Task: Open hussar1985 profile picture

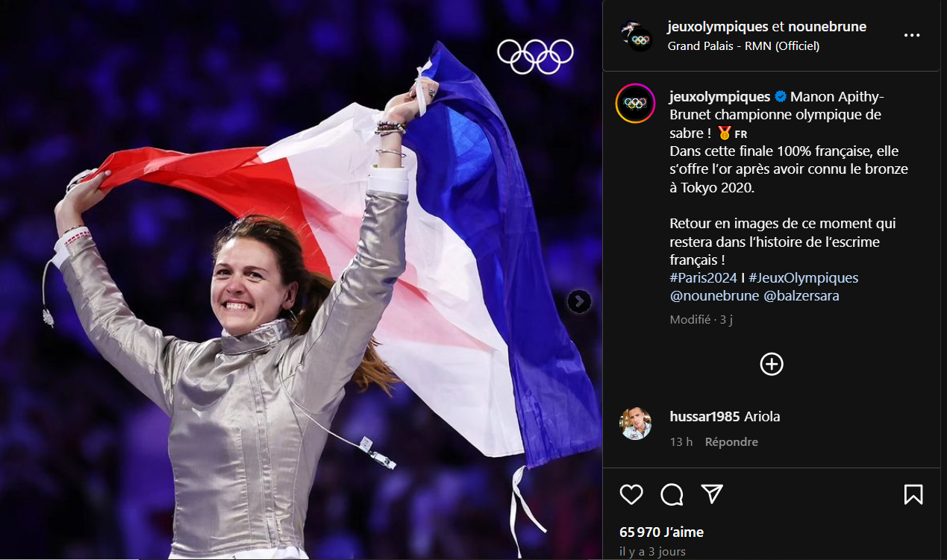Action: tap(635, 424)
